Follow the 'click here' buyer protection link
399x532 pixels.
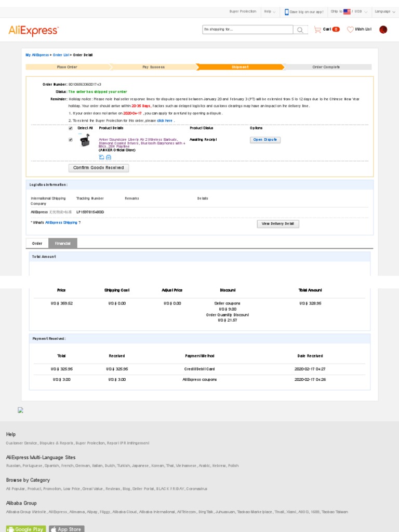click(x=165, y=121)
